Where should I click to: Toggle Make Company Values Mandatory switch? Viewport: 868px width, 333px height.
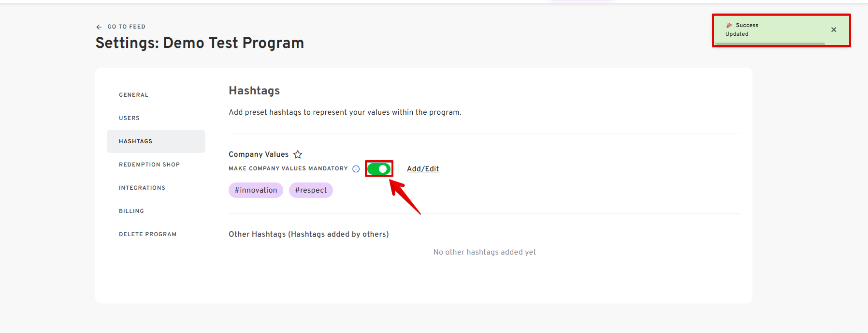pos(379,169)
